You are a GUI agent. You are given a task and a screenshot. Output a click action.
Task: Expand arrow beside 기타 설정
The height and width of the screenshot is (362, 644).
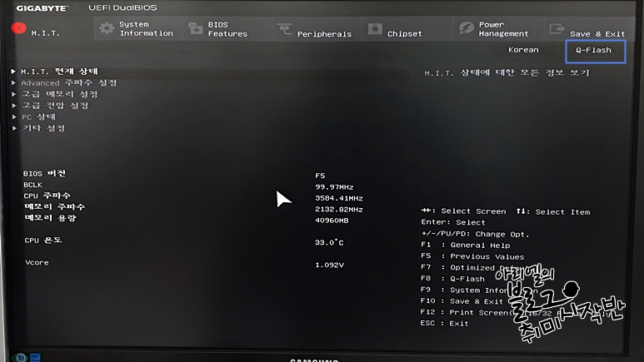point(14,128)
